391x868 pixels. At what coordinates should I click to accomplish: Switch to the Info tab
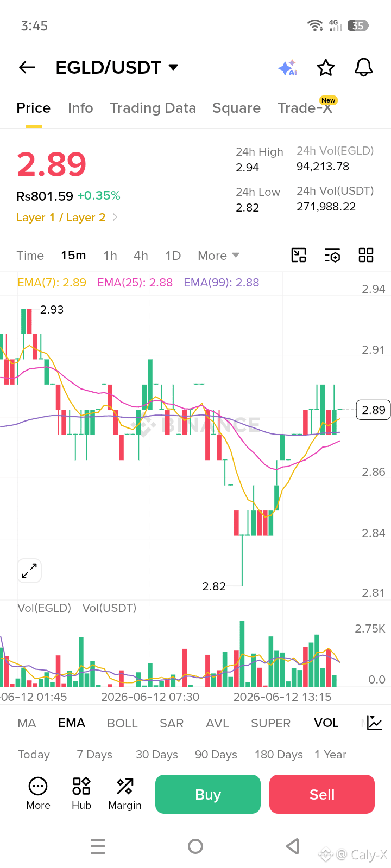coord(80,108)
